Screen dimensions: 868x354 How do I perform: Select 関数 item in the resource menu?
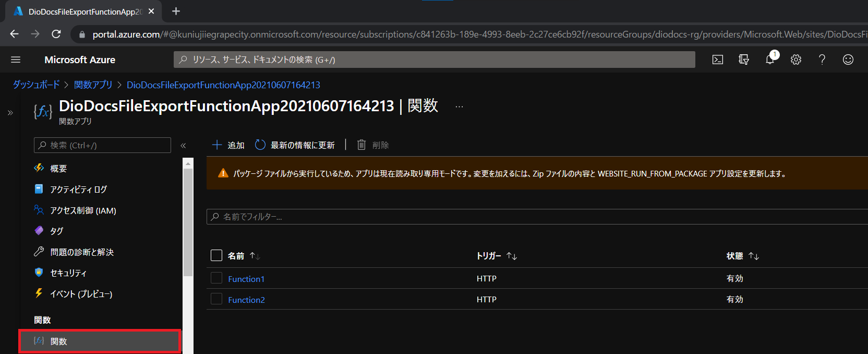pos(100,341)
